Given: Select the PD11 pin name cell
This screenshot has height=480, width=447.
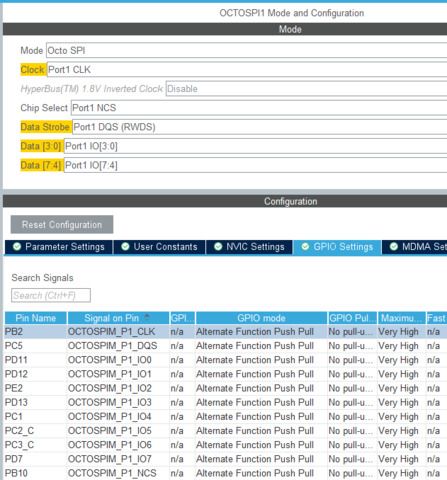Looking at the screenshot, I should coord(35,360).
